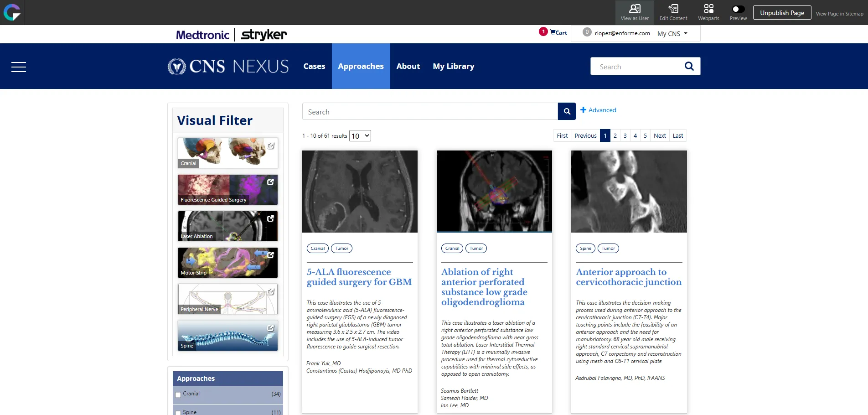Select the Laser Ablation filter thumbnail
Image resolution: width=868 pixels, height=415 pixels.
click(x=227, y=226)
